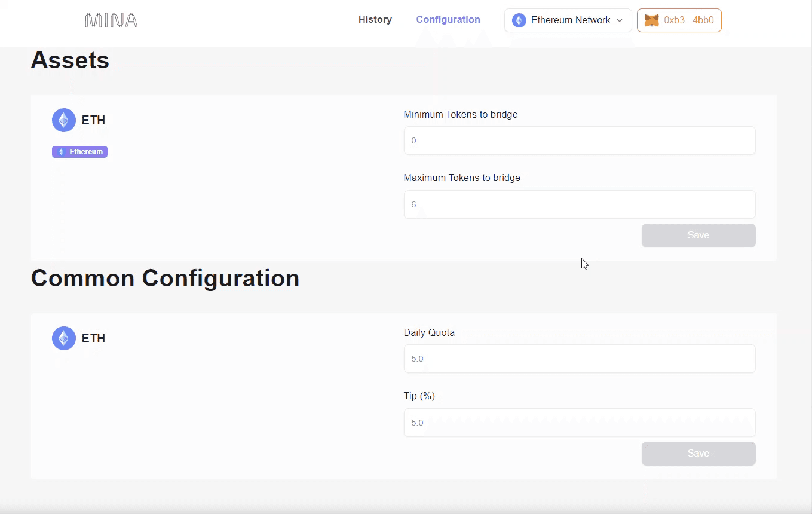The image size is (812, 514).
Task: Click the MetaMask fox wallet icon
Action: pyautogui.click(x=652, y=20)
